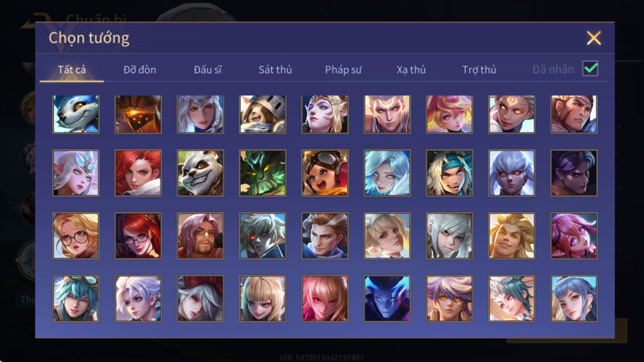Open the Trợ thủ tab
This screenshot has width=644, height=362.
tap(479, 70)
